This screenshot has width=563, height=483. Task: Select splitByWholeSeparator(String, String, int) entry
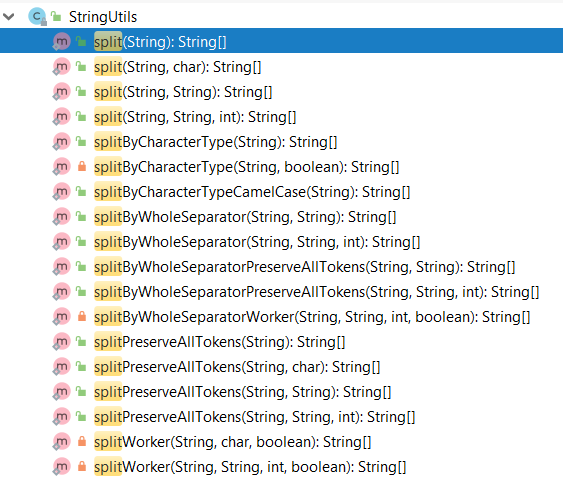click(x=257, y=242)
